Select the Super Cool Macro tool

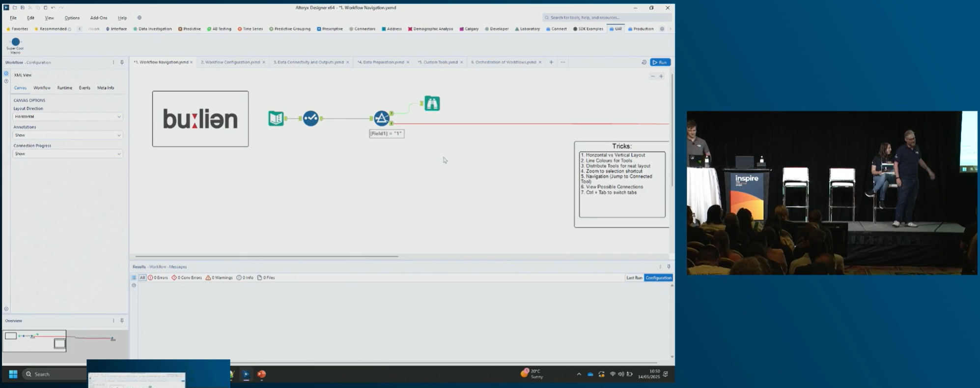point(15,46)
